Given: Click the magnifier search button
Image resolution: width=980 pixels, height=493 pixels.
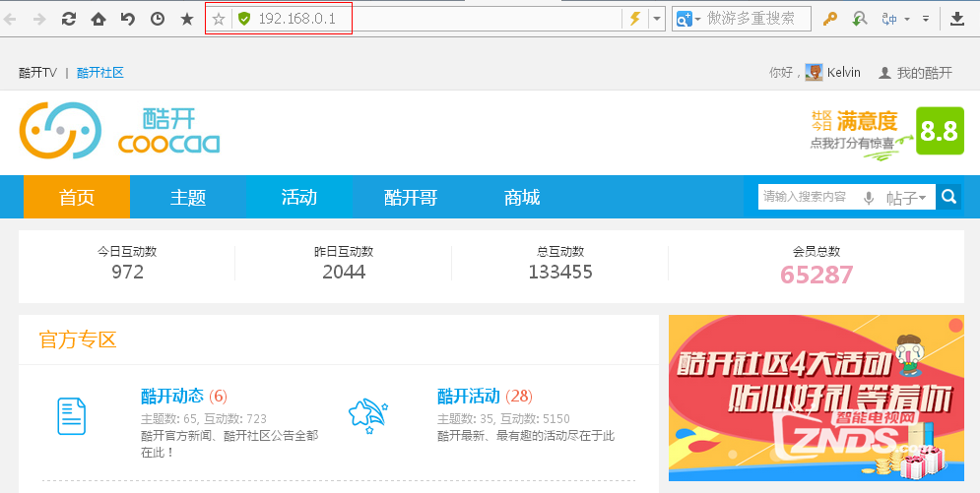Looking at the screenshot, I should point(948,197).
